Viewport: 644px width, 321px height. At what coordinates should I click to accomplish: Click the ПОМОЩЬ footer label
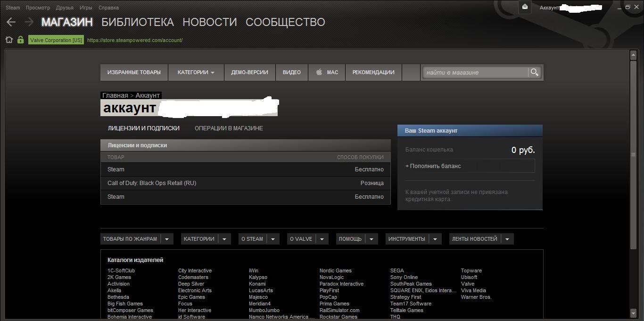click(350, 239)
